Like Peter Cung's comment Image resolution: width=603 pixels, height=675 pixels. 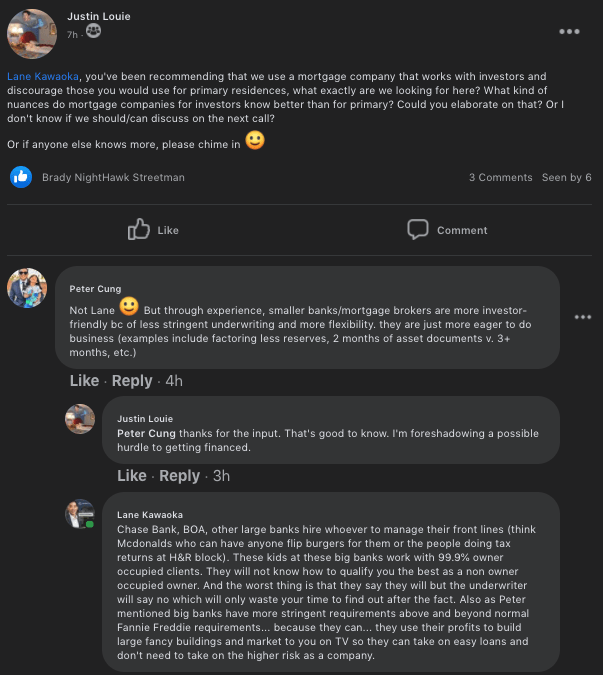(x=84, y=381)
